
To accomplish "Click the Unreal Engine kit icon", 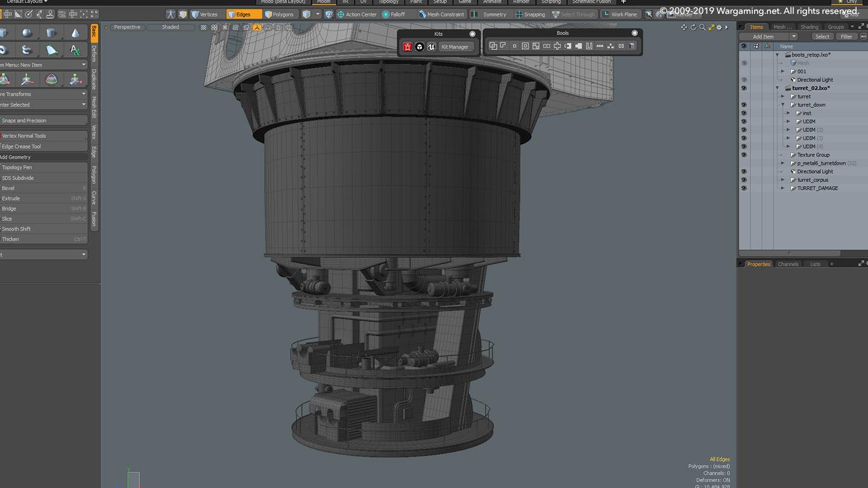I will [x=431, y=47].
